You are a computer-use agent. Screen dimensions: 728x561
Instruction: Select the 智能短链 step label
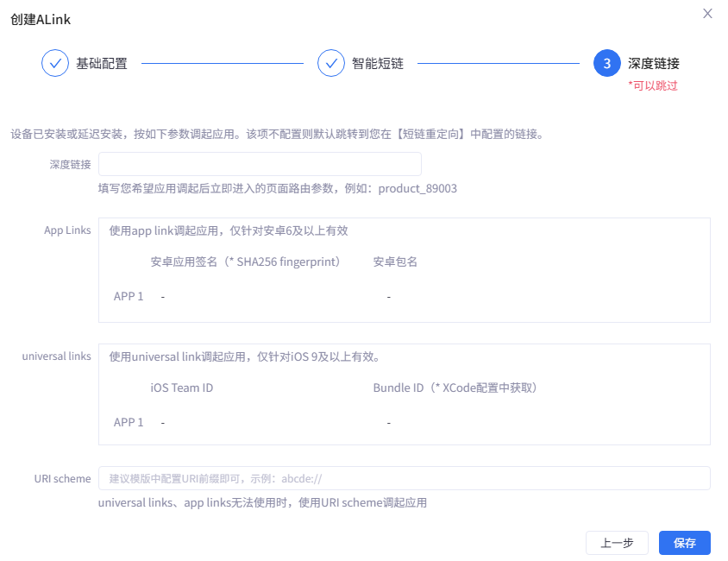pos(378,64)
